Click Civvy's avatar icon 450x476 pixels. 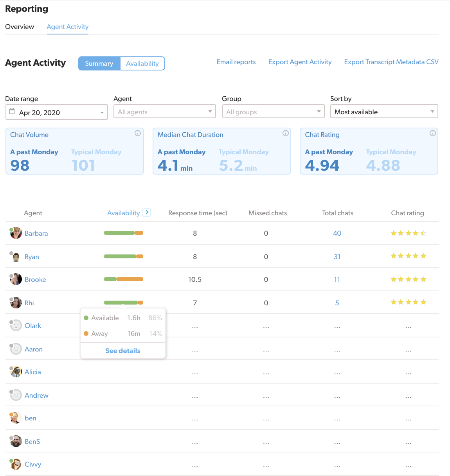coord(16,464)
